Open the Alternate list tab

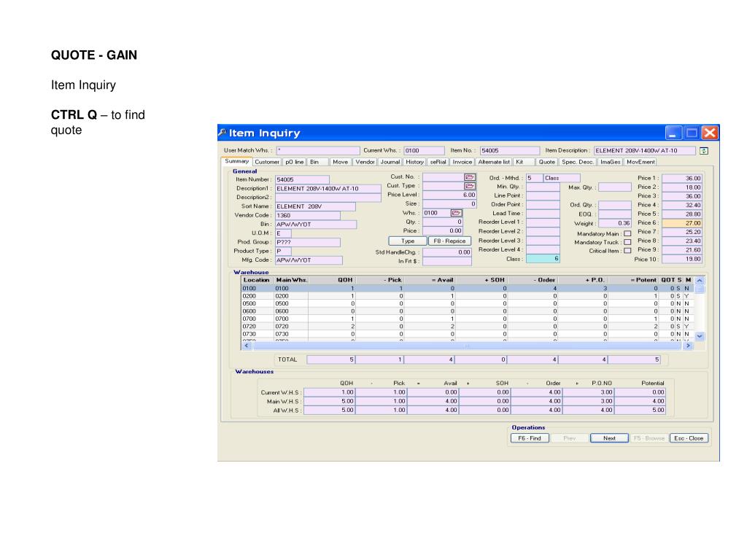[x=494, y=162]
